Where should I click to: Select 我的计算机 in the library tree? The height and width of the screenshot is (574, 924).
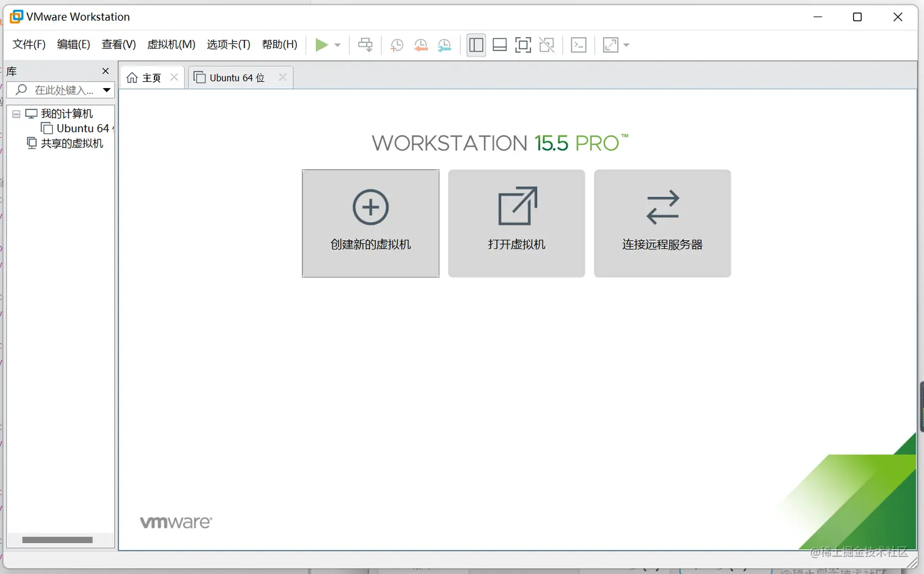pyautogui.click(x=67, y=114)
